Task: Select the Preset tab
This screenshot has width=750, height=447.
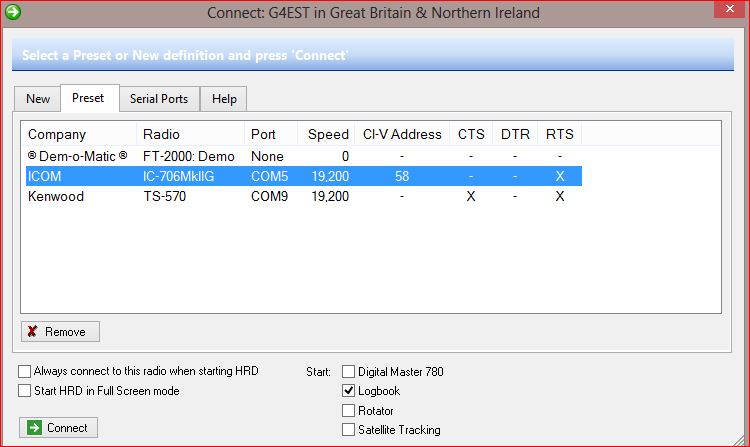Action: [88, 98]
